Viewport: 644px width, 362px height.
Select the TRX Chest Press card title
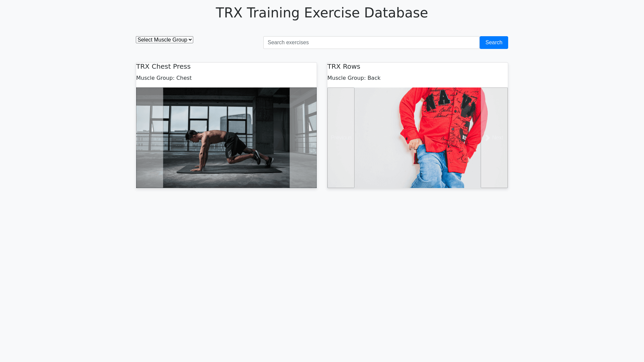pos(163,66)
